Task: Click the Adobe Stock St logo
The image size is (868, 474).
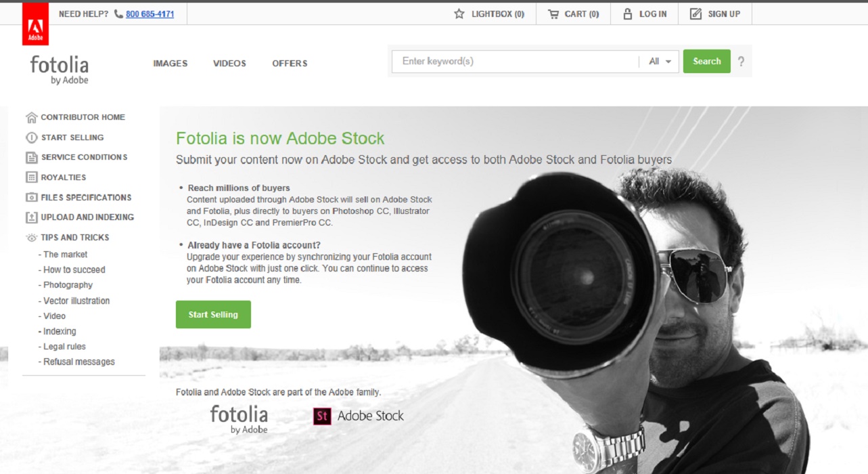Action: point(321,416)
